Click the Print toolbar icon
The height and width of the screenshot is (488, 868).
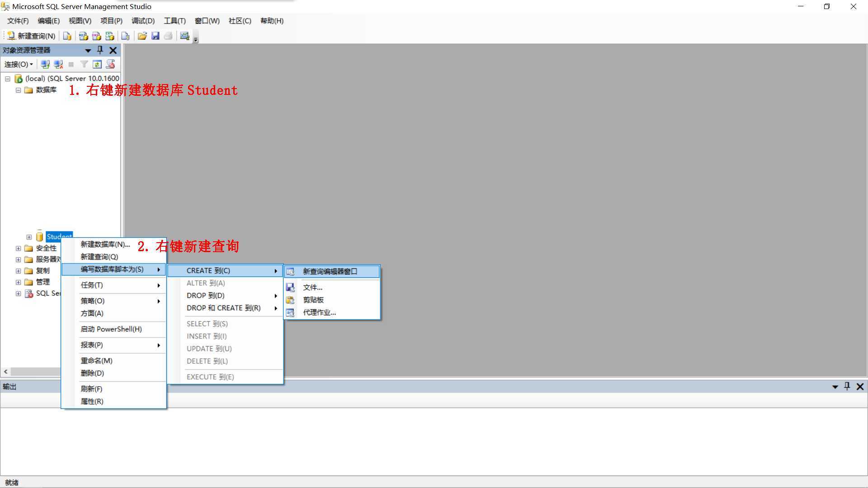click(168, 36)
